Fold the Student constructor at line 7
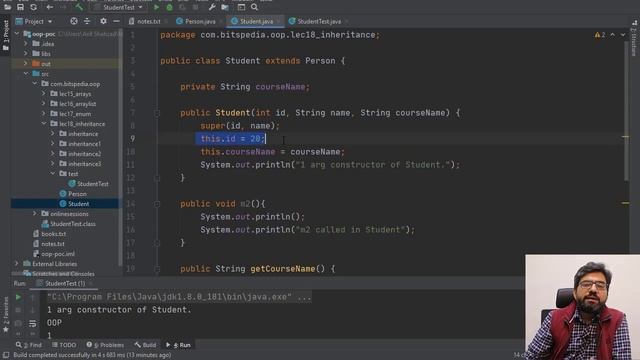Image resolution: width=640 pixels, height=360 pixels. pos(157,113)
